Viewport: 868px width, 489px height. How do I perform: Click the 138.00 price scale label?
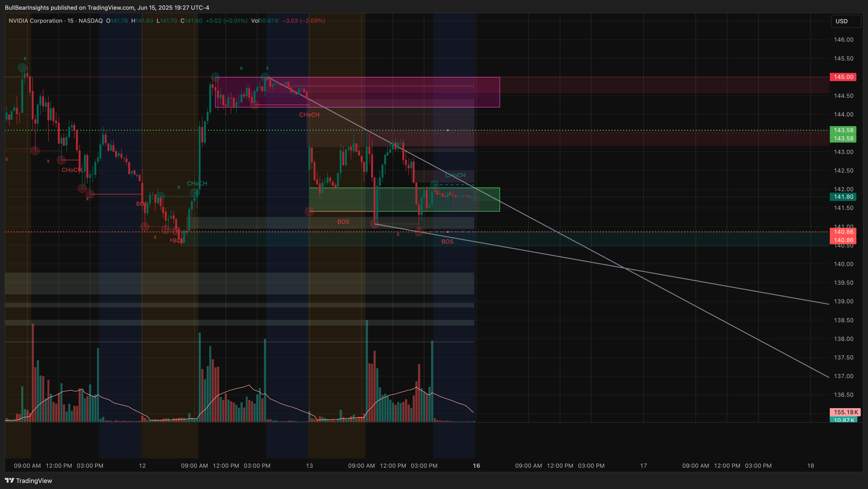[x=843, y=339]
